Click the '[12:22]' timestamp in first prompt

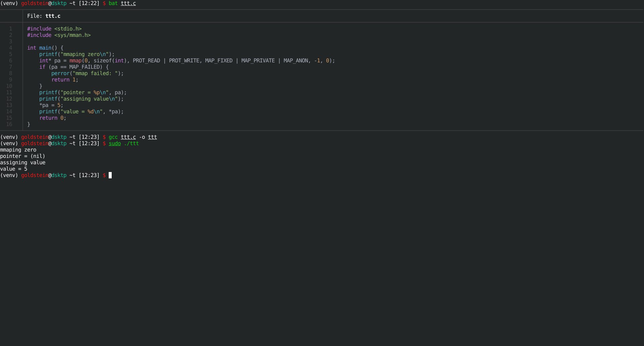[89, 3]
